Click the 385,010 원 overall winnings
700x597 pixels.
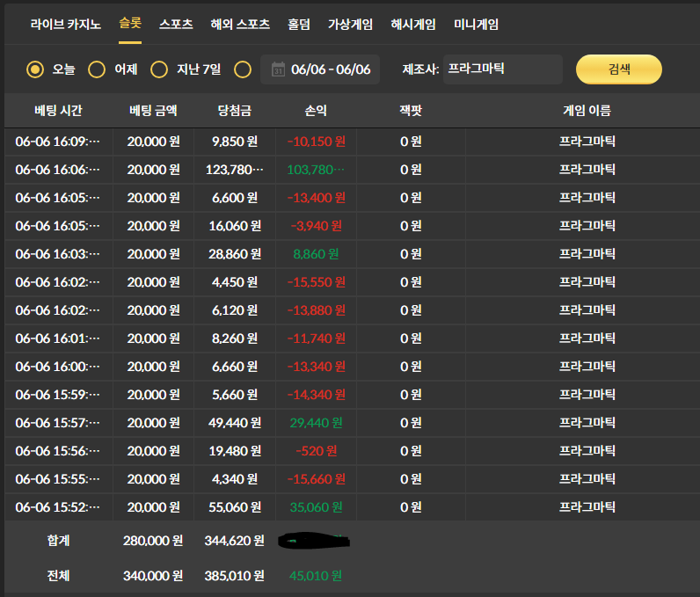(x=235, y=576)
